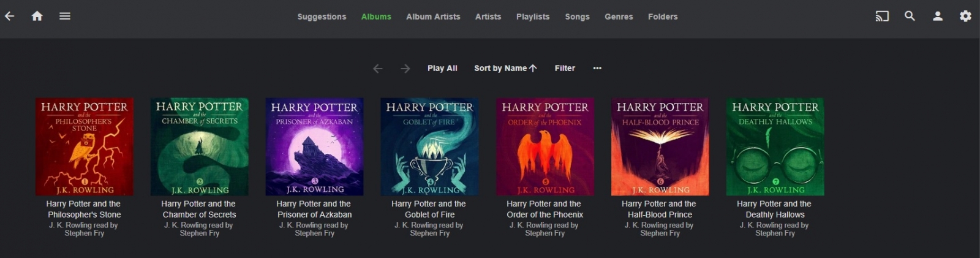Click the Prisoner of Azkaban cover art
This screenshot has height=258, width=980.
click(x=314, y=146)
